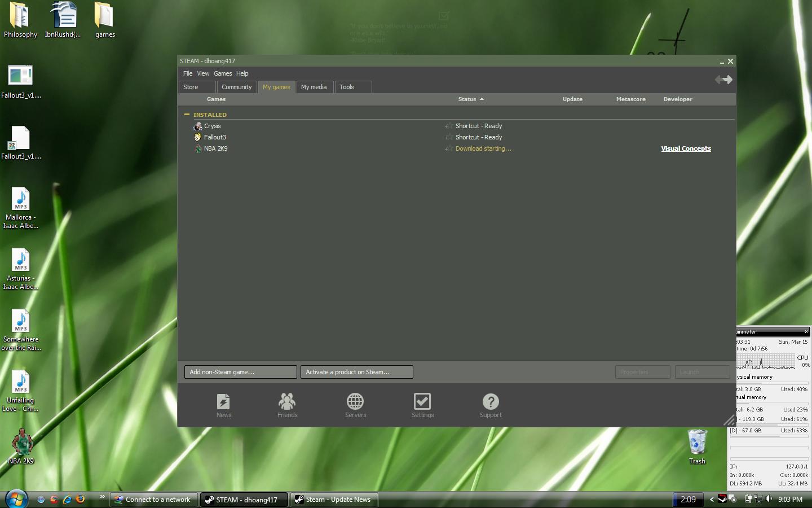Click Add non-Steam game button
Viewport: 812px width, 508px height.
tap(241, 372)
